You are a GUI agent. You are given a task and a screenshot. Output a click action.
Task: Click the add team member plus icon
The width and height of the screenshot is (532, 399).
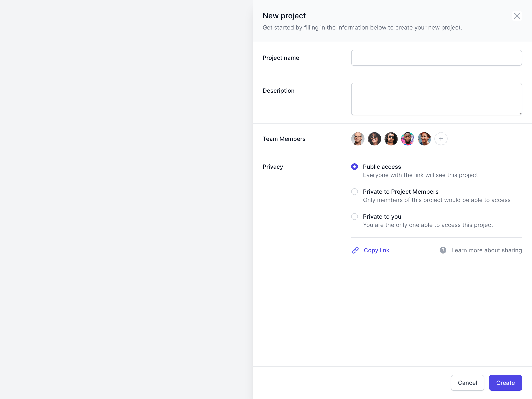[x=441, y=139]
